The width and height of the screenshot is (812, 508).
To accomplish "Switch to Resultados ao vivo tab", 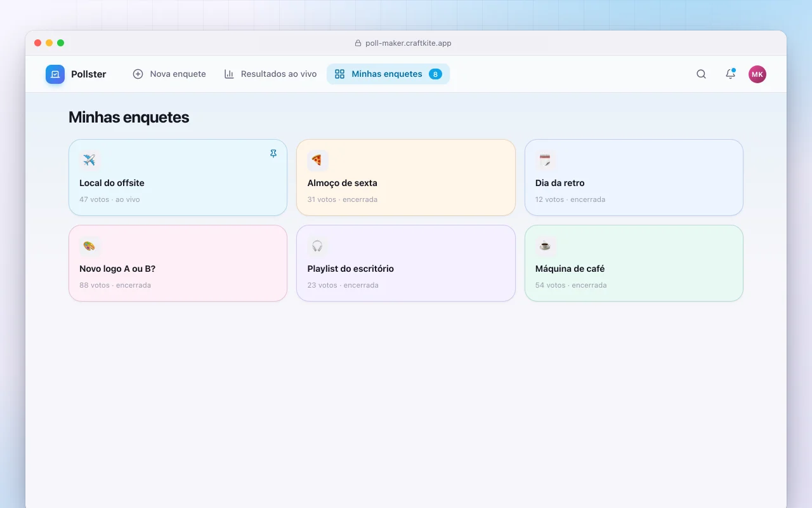I will (270, 74).
